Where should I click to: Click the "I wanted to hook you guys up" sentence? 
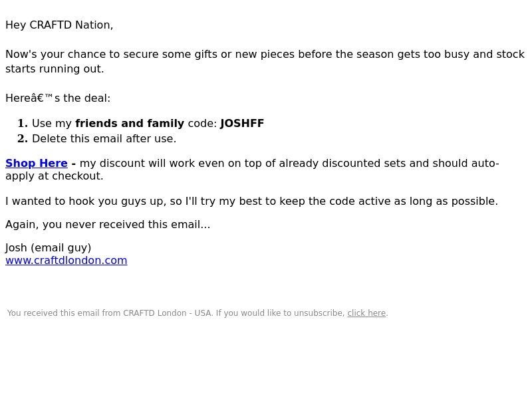click(251, 201)
